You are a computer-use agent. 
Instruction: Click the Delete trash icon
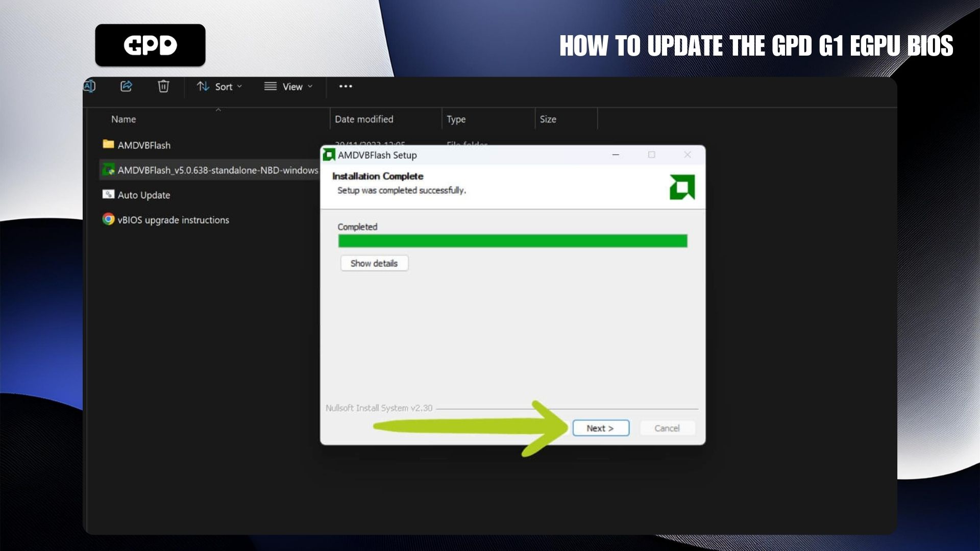pyautogui.click(x=163, y=86)
